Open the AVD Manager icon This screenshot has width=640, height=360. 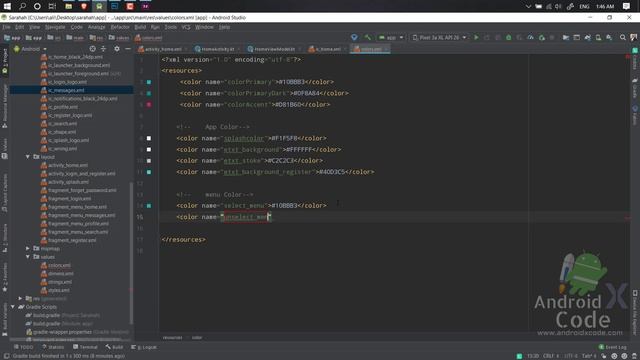598,38
